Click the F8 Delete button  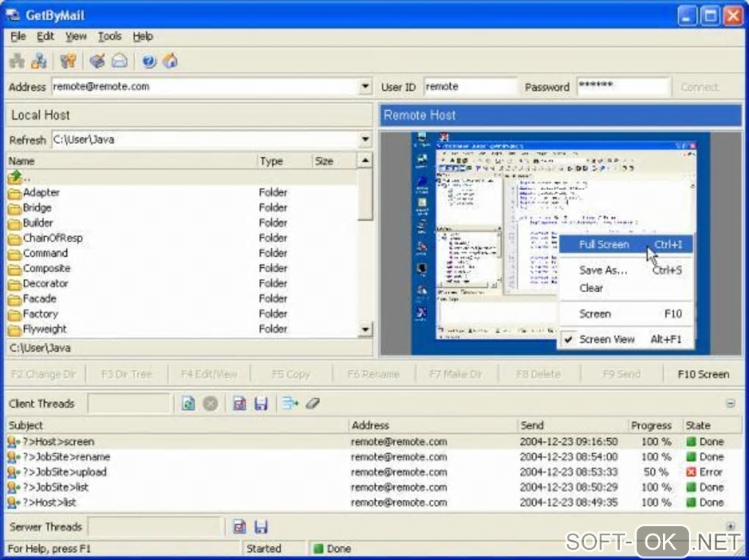538,374
